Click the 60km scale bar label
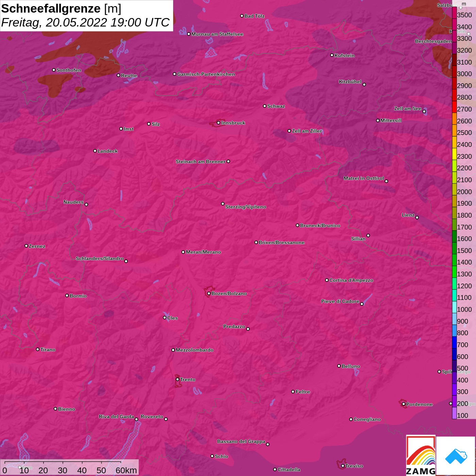The width and height of the screenshot is (476, 476). pos(126,470)
